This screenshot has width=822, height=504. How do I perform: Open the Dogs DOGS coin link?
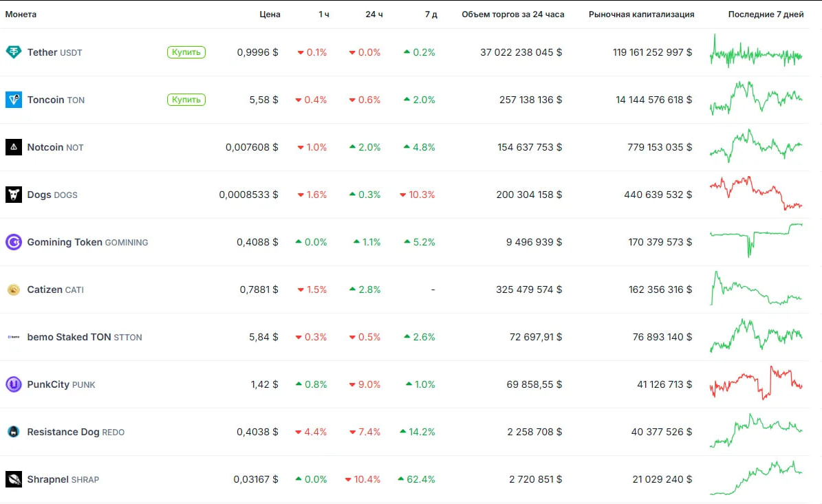(52, 195)
